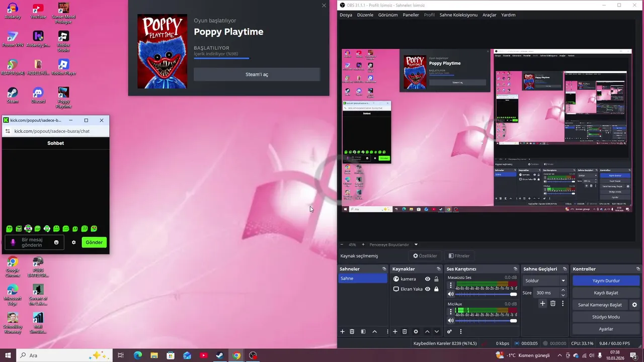Screen dimensions: 644x362
Task: Zoom out the OBS preview
Action: tap(342, 245)
